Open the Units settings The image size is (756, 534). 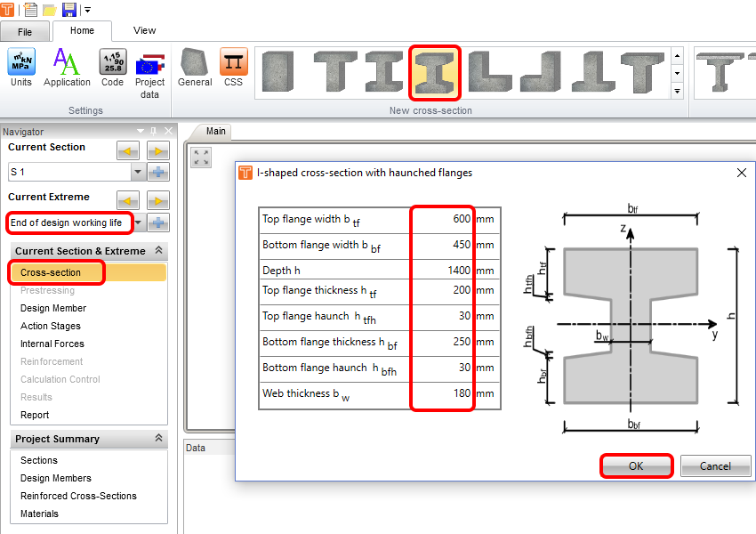[20, 69]
